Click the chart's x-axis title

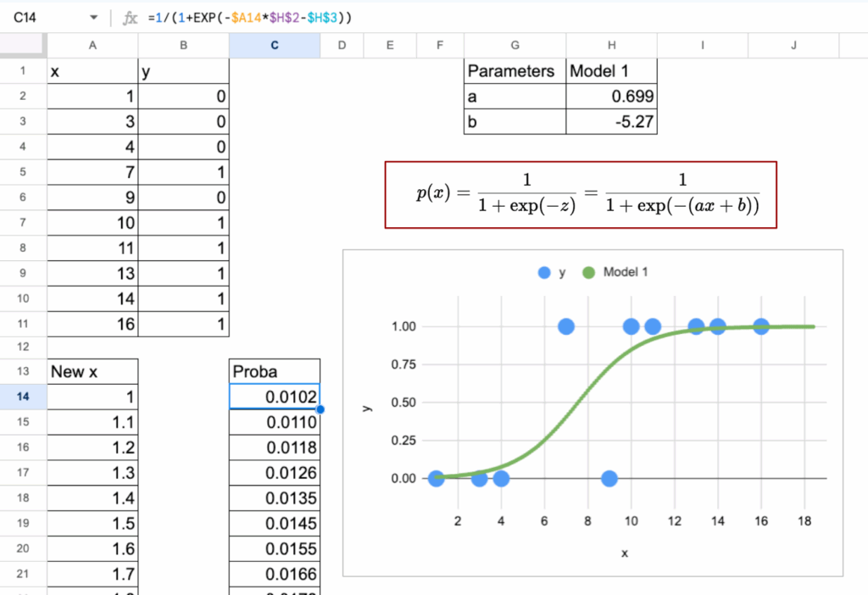(x=625, y=552)
